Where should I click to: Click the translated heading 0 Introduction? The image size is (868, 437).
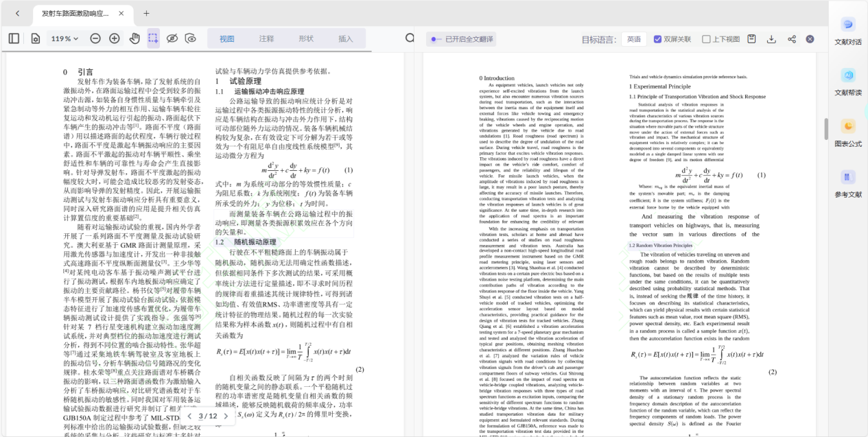click(497, 78)
